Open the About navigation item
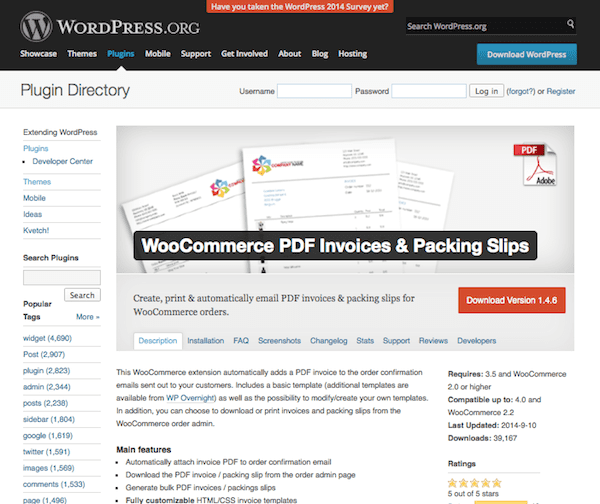 [x=290, y=54]
